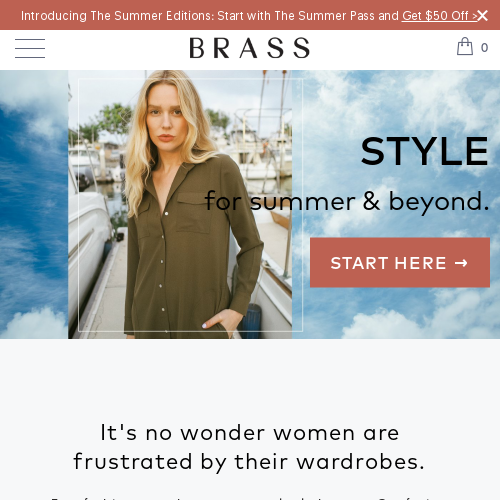The width and height of the screenshot is (500, 500).
Task: Go home via the BRASS logo
Action: pyautogui.click(x=250, y=48)
